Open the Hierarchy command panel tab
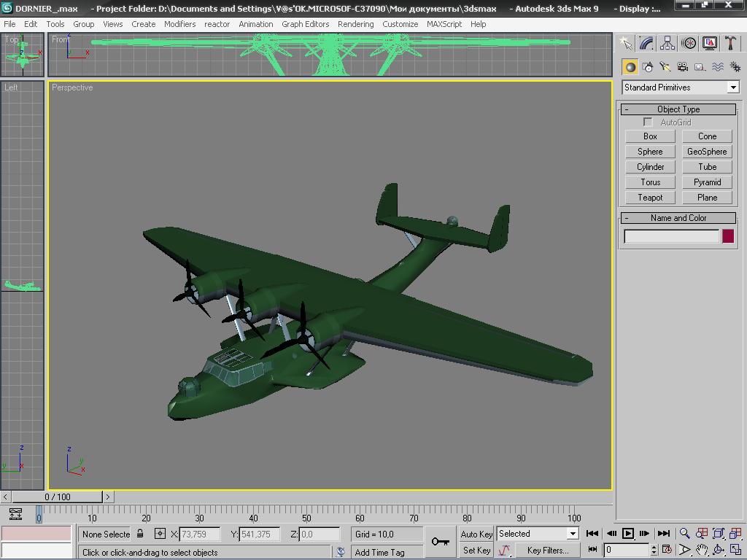 [667, 44]
